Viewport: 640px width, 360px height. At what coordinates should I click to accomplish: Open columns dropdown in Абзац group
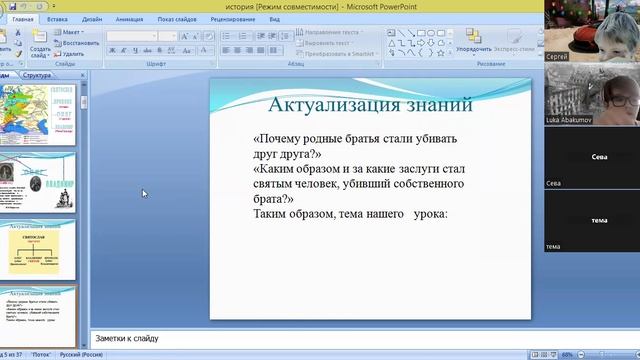tap(276, 50)
